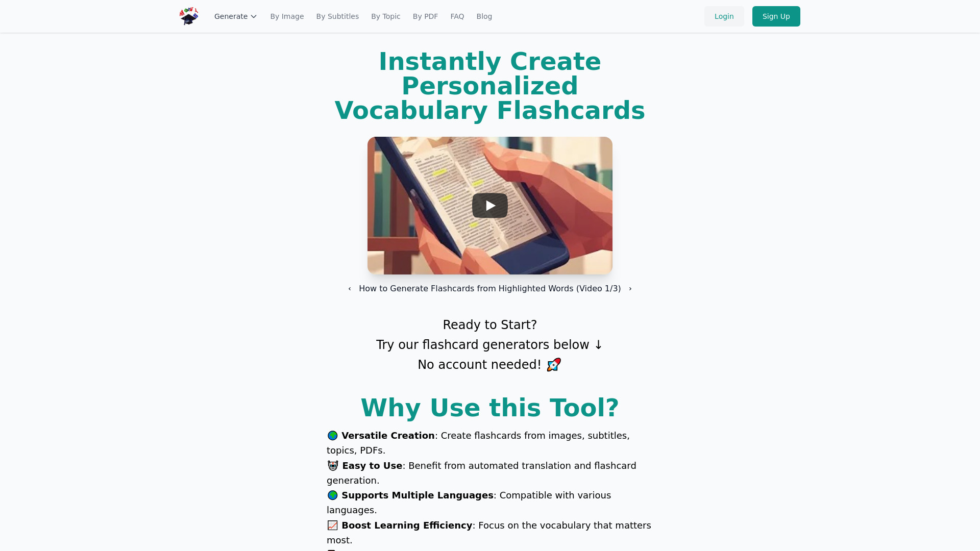Click the globe emoji for Multiple Languages
Image resolution: width=980 pixels, height=551 pixels.
(332, 494)
